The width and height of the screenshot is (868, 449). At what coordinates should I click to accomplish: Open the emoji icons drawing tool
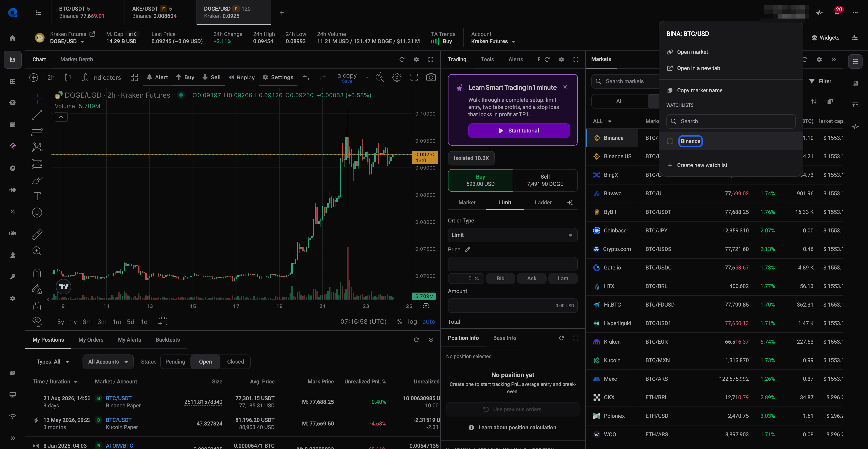[x=37, y=212]
